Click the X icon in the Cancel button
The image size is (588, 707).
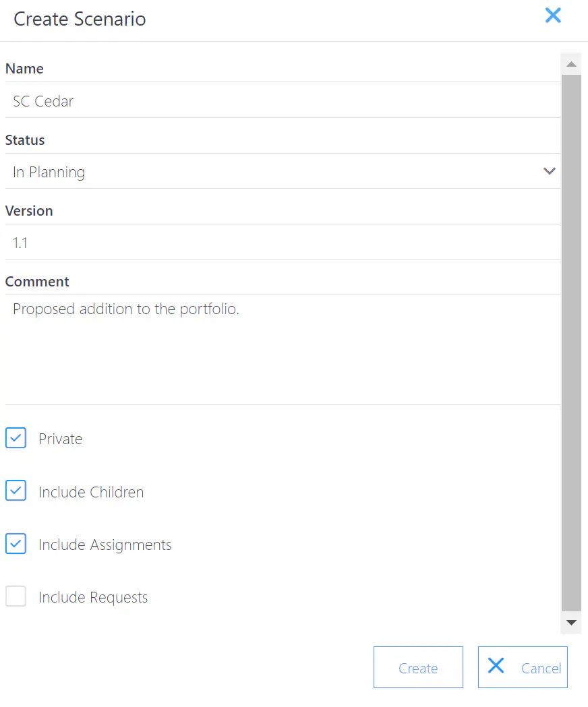(496, 665)
